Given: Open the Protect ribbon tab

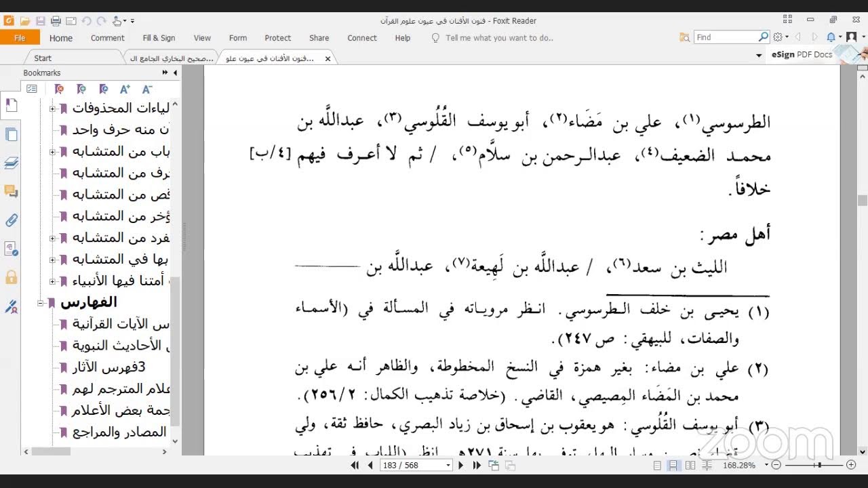Looking at the screenshot, I should click(278, 38).
